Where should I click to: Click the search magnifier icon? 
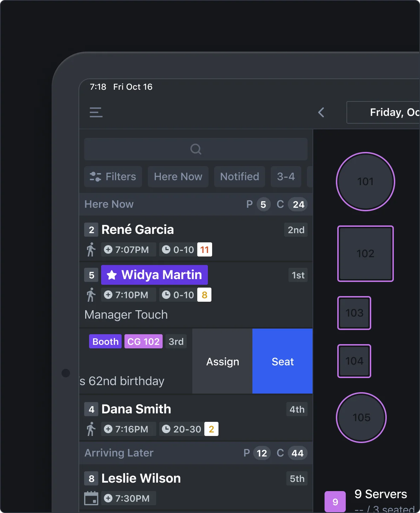click(x=196, y=149)
